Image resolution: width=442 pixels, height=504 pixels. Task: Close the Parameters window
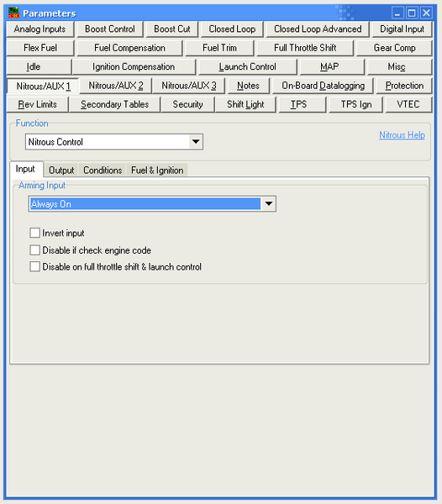click(x=426, y=13)
